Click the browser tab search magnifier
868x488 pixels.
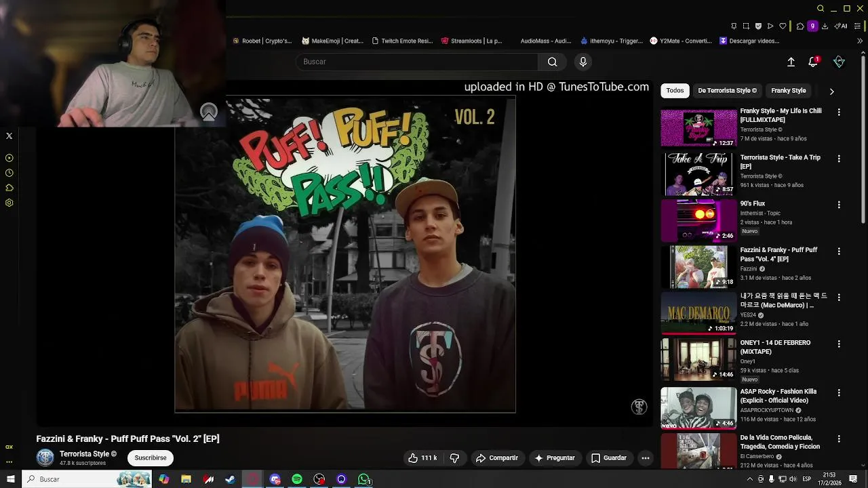click(821, 9)
